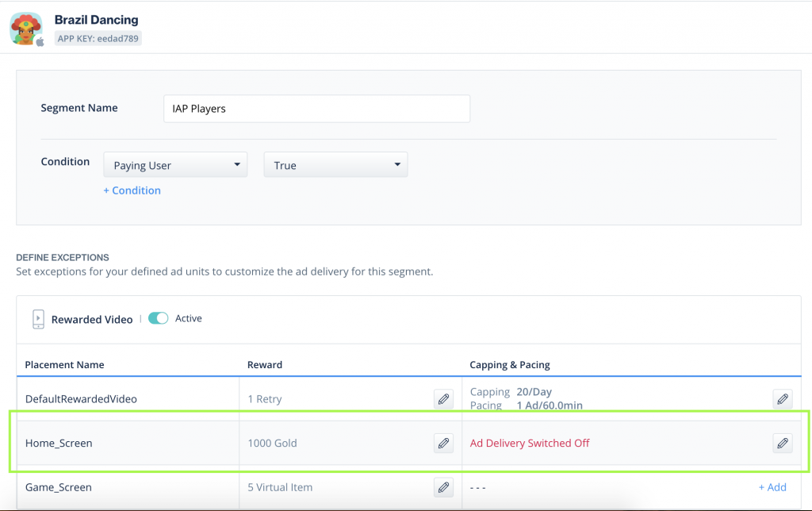Edit Home_Screen capping and pacing settings

point(783,444)
